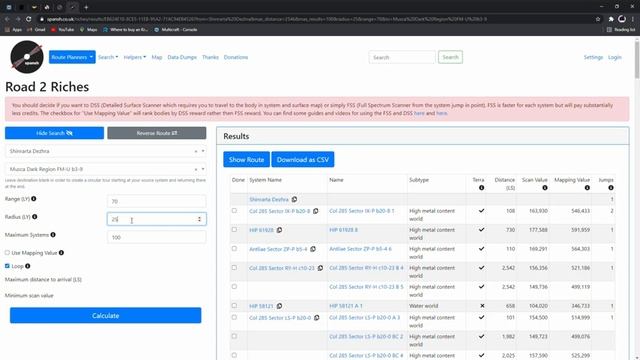640x360 pixels.
Task: Click the green Search button
Action: [450, 57]
